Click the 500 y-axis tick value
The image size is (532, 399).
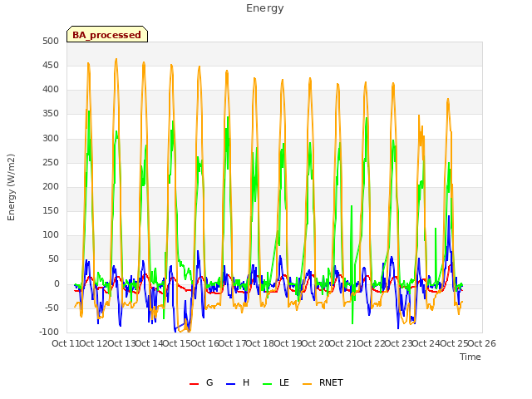point(51,41)
